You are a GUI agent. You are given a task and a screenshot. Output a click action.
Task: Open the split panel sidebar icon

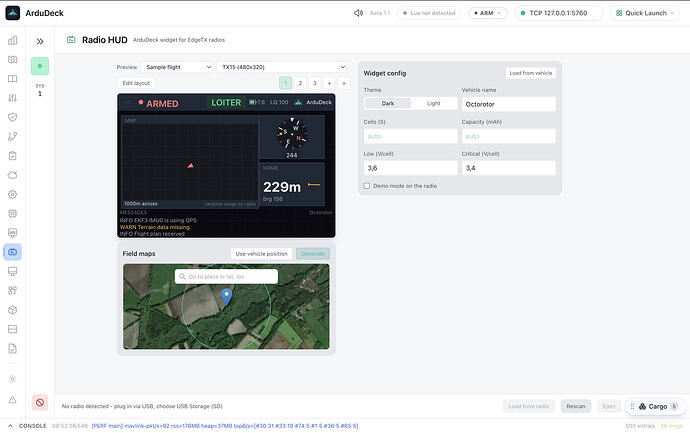click(x=12, y=329)
